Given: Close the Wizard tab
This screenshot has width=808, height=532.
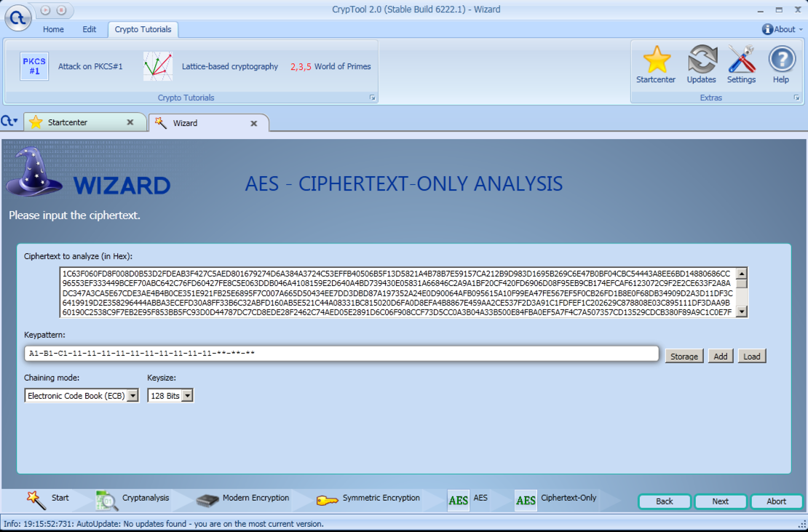Looking at the screenshot, I should click(x=253, y=124).
